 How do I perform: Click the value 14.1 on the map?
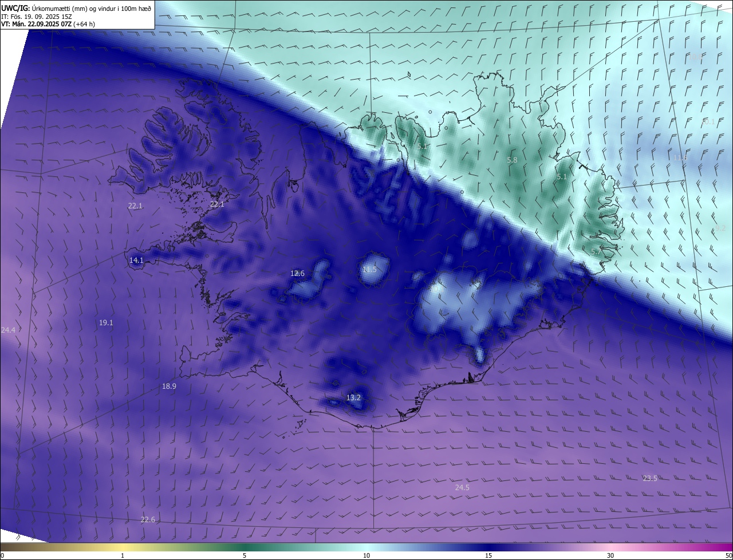point(136,260)
